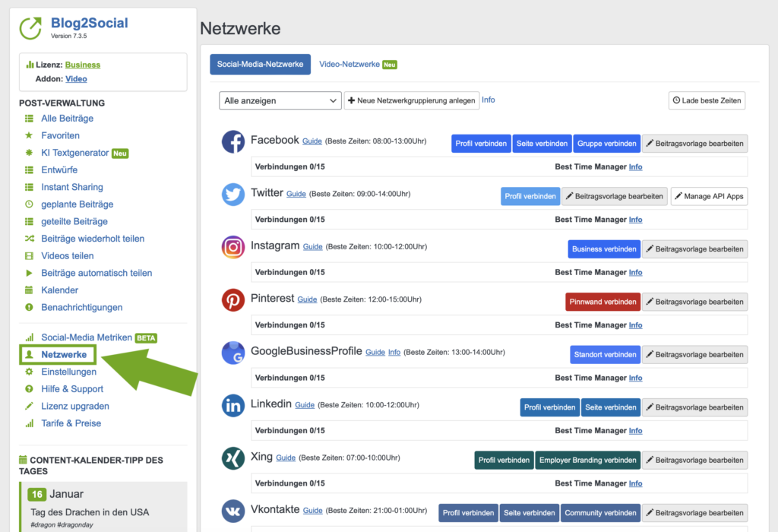
Task: Click Pinterest Pinnwand verbinden button
Action: coord(602,302)
